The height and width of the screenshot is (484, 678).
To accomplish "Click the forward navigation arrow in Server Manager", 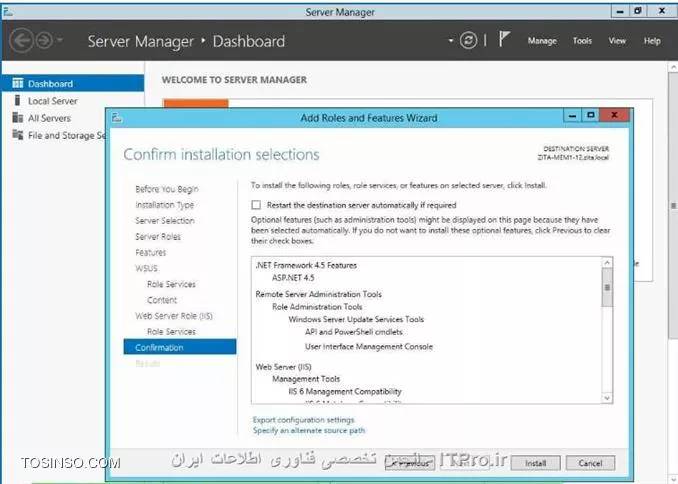I will point(44,41).
